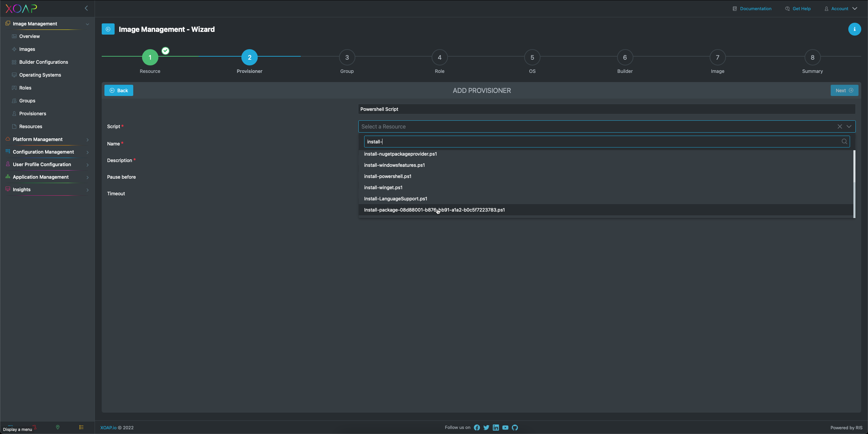Click the Next button

[844, 91]
